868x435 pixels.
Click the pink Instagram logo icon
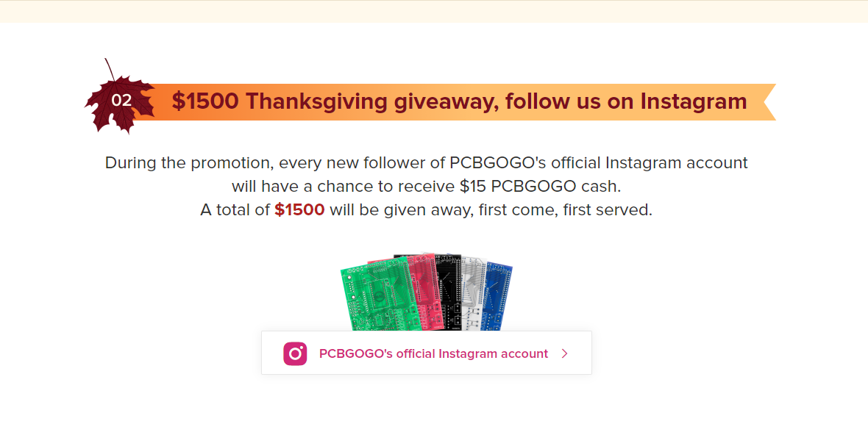[x=295, y=353]
